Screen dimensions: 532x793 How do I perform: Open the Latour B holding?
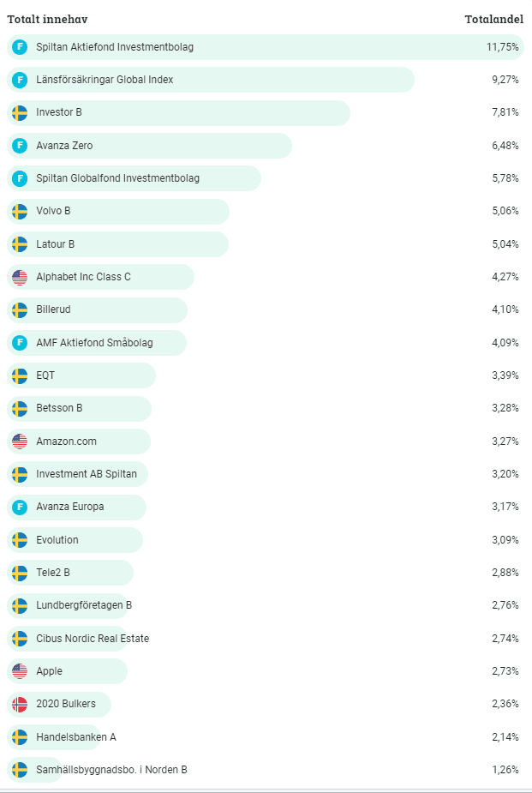[55, 244]
